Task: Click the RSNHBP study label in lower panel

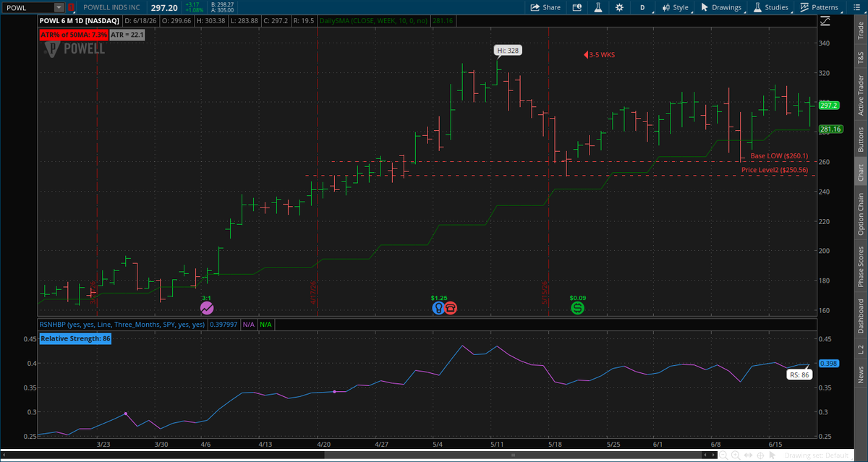Action: 122,325
